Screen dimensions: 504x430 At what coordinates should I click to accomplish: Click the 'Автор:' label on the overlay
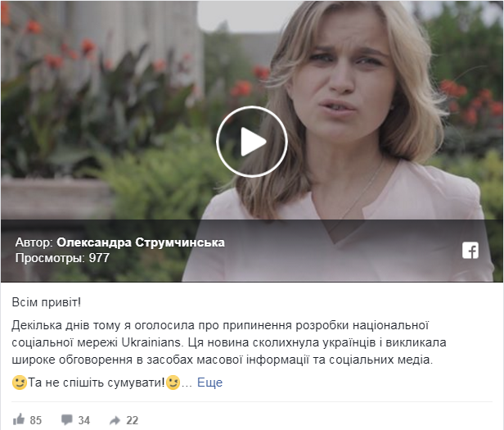(34, 242)
